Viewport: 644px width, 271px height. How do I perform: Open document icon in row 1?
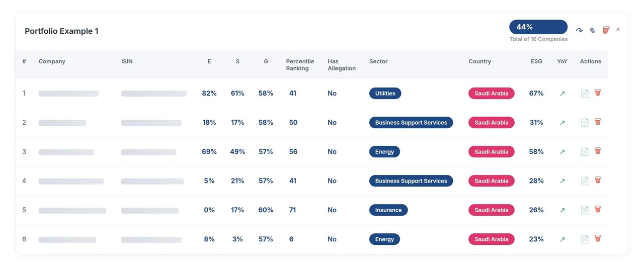pos(585,93)
